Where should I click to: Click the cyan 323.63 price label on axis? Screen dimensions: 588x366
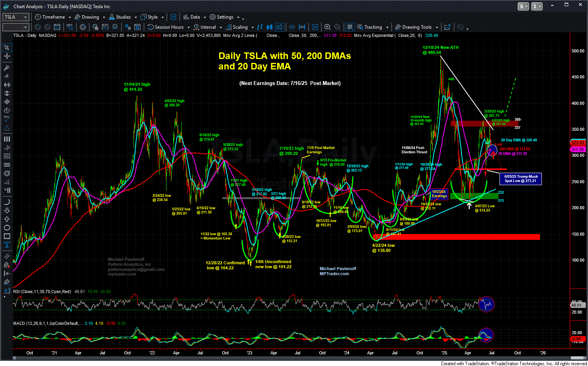tap(578, 142)
